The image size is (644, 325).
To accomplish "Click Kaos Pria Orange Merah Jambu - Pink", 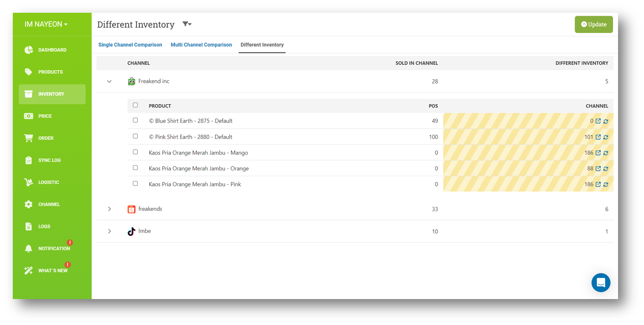I will 195,184.
